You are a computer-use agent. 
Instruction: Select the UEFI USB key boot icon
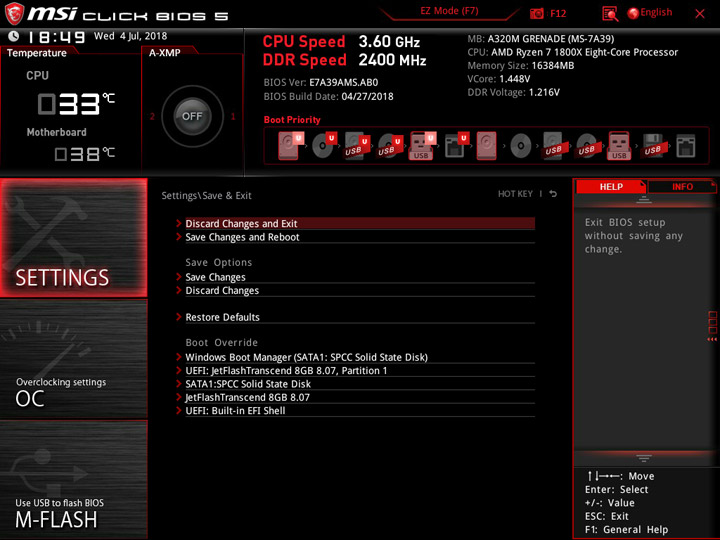pyautogui.click(x=421, y=146)
